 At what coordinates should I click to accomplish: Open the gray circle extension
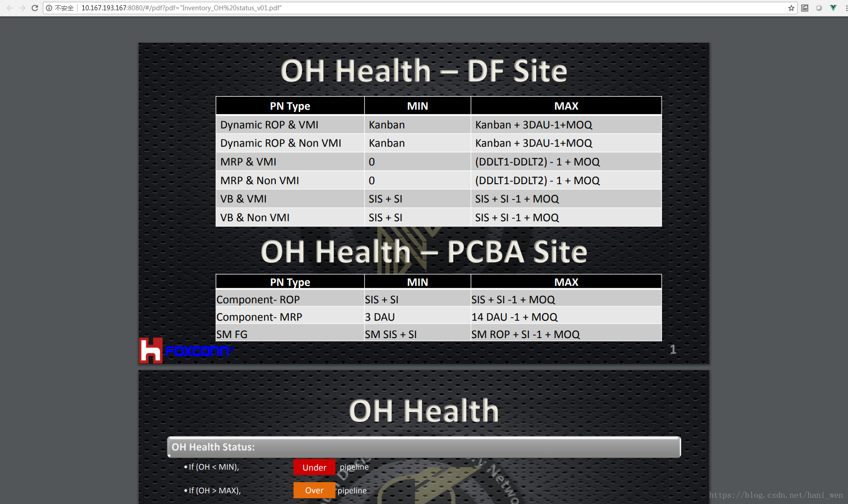819,8
